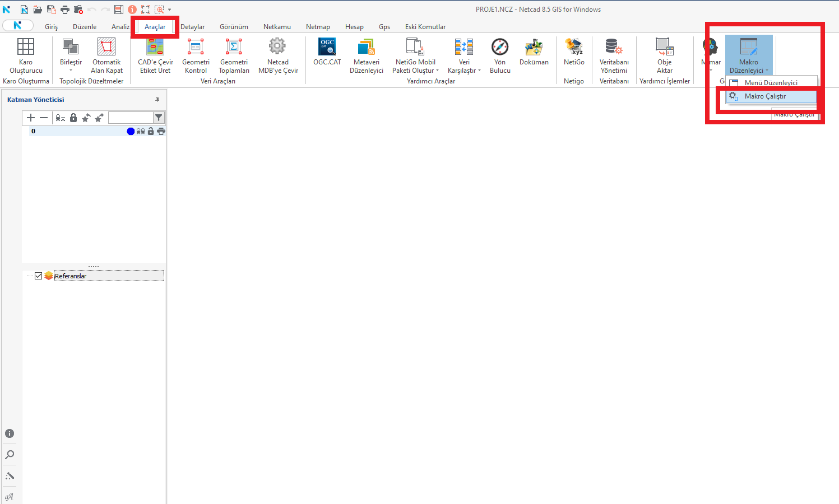The width and height of the screenshot is (839, 504).
Task: Open the Hesap ribbon tab
Action: click(x=354, y=27)
